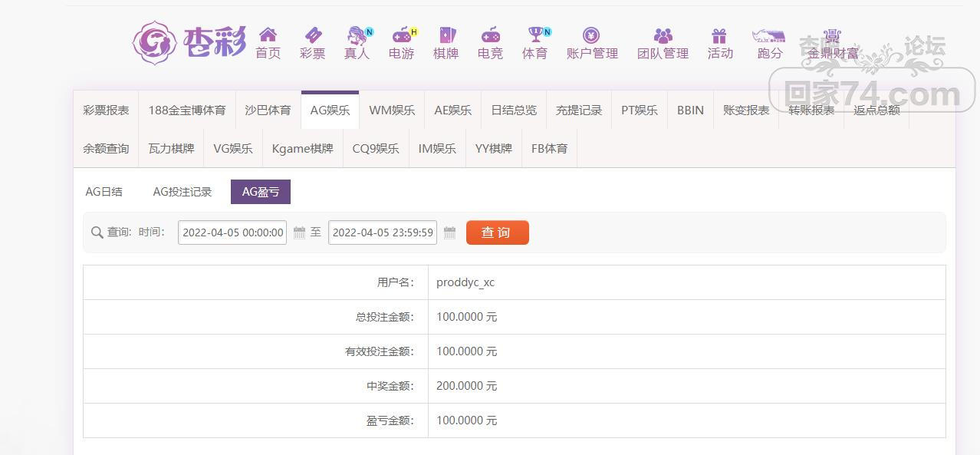Click the magnifier 查询 search icon

[x=97, y=232]
